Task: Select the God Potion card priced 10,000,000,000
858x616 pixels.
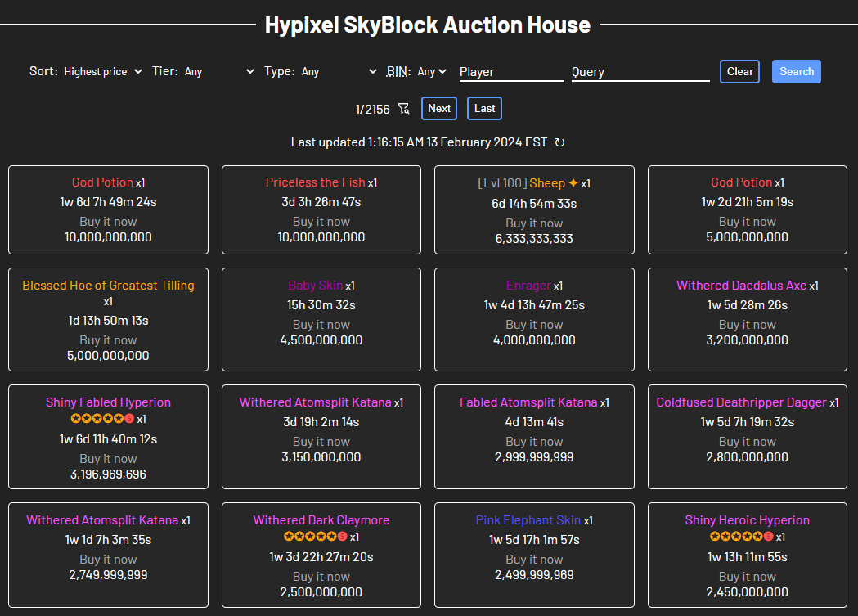Action: tap(108, 210)
